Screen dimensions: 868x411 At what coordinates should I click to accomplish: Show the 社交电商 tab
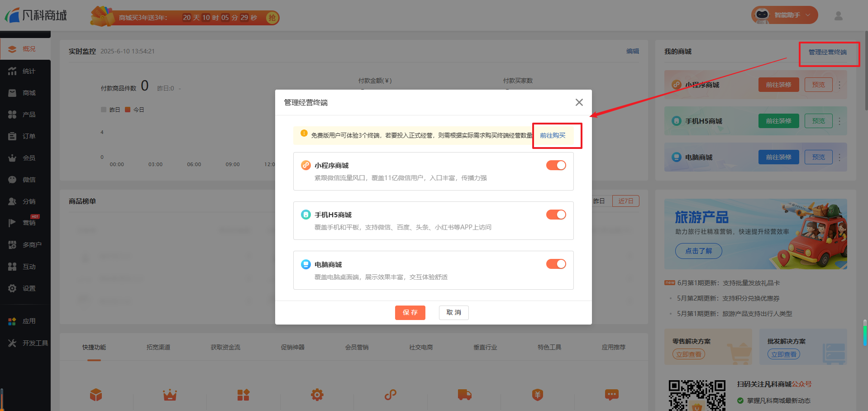click(x=421, y=347)
